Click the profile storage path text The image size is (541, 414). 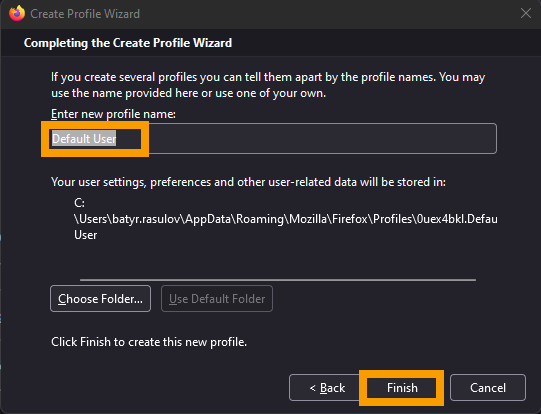[x=286, y=219]
